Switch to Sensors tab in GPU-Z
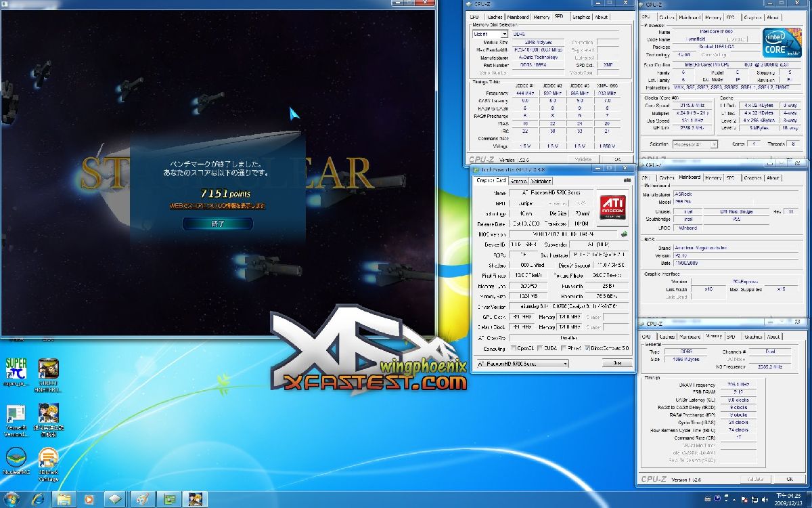Viewport: 812px width, 508px height. (518, 181)
